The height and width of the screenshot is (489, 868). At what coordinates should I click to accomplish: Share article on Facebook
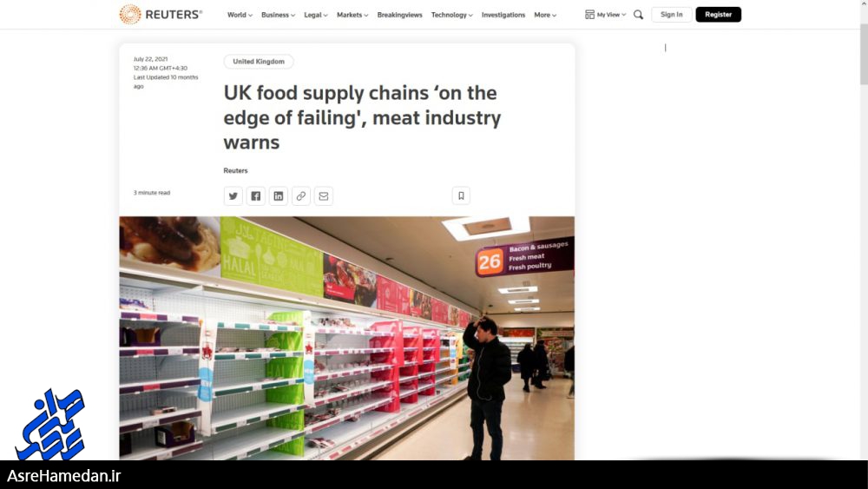pos(256,196)
